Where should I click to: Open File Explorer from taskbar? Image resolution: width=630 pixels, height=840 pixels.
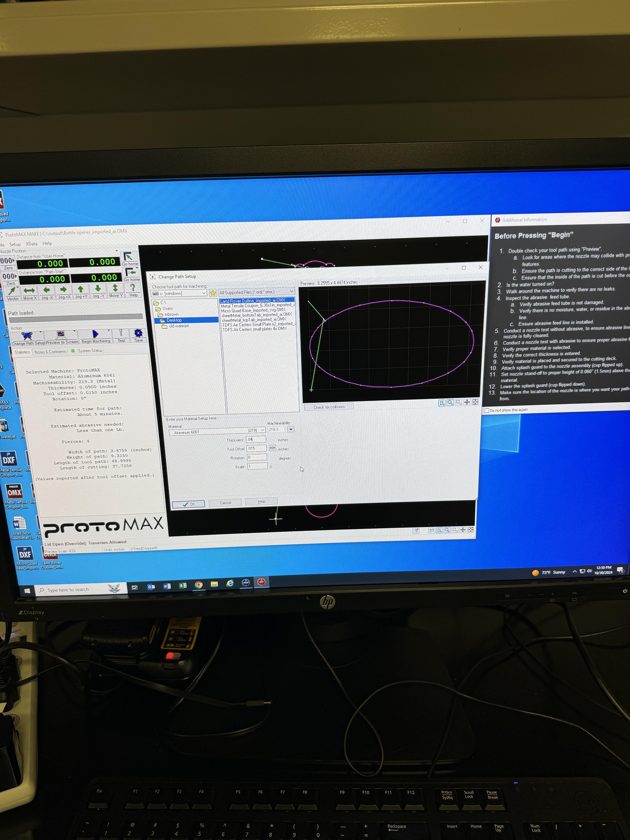(214, 584)
